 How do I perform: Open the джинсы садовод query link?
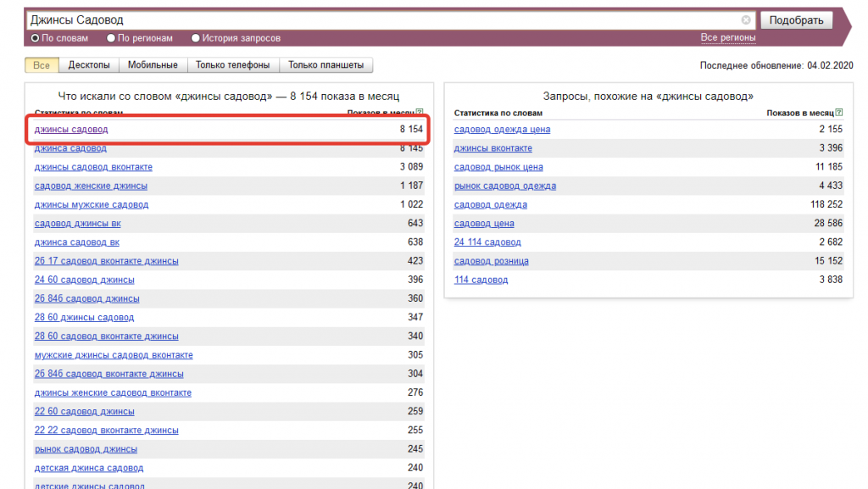[x=71, y=129]
